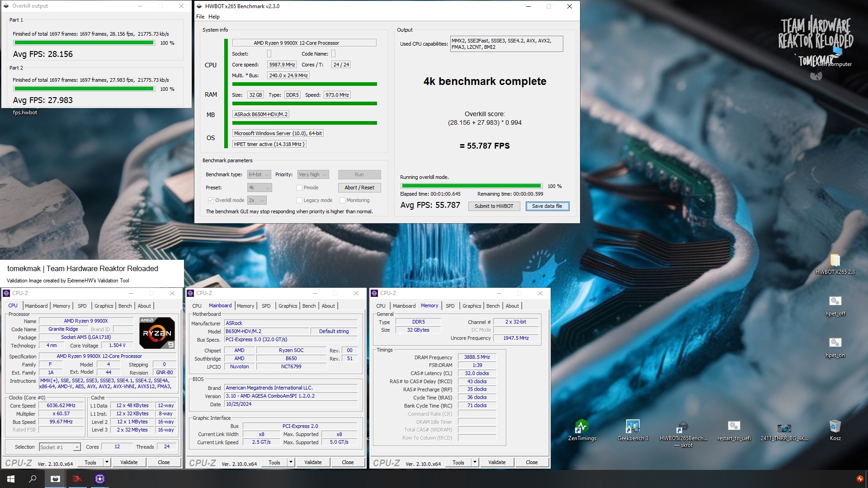Expand Tools arrow in CPU-Z Memory window
868x488 pixels.
(475, 462)
